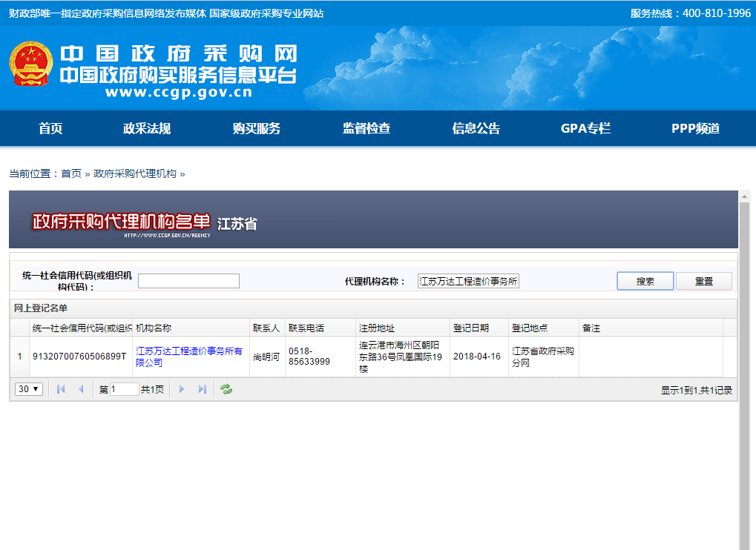Go to the 购买服务 section
Image resolution: width=756 pixels, height=550 pixels.
(257, 128)
